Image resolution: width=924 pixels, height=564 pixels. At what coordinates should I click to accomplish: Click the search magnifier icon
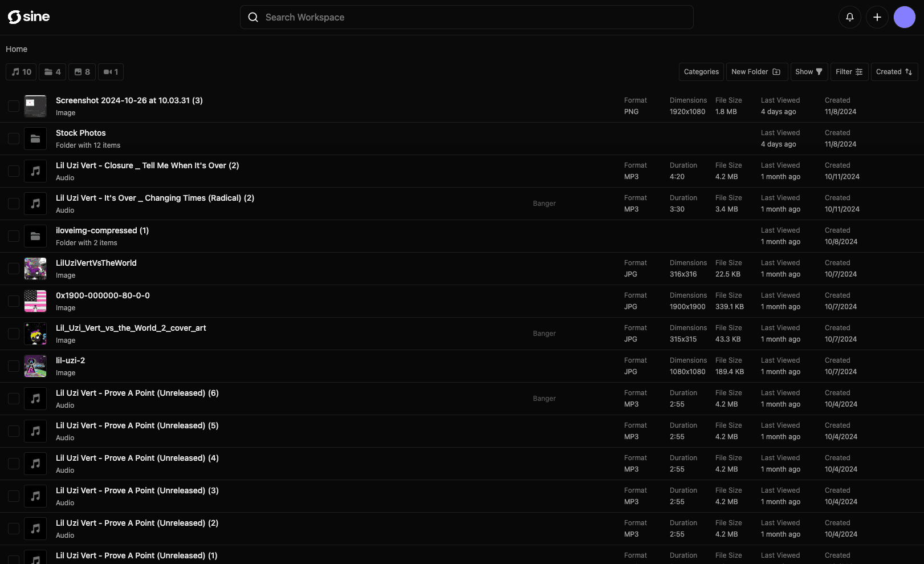click(x=253, y=17)
